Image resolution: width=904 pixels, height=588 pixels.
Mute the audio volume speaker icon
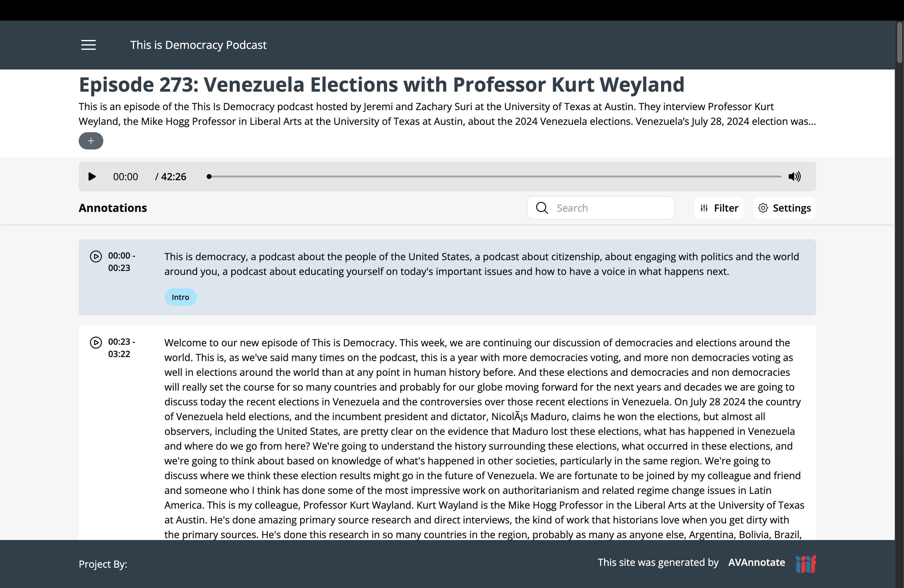(x=794, y=177)
